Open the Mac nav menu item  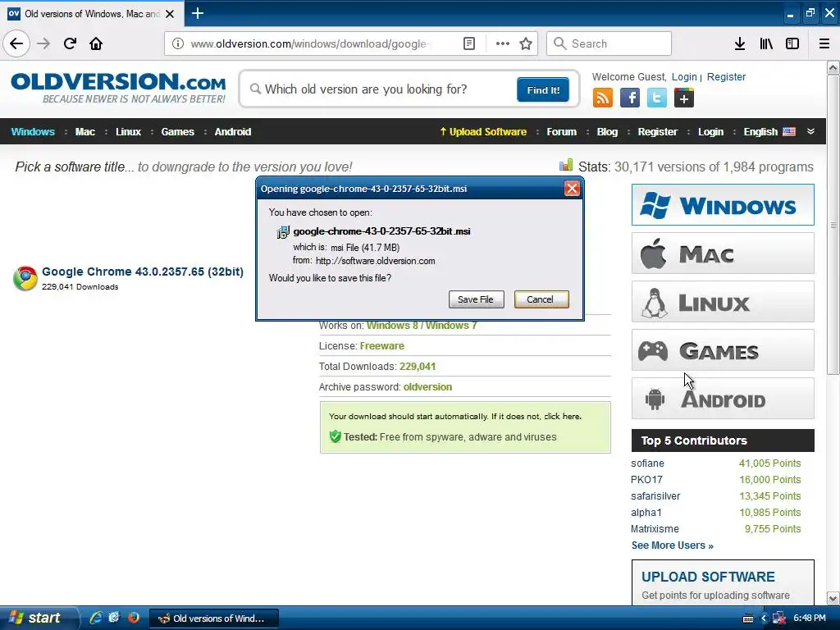84,132
